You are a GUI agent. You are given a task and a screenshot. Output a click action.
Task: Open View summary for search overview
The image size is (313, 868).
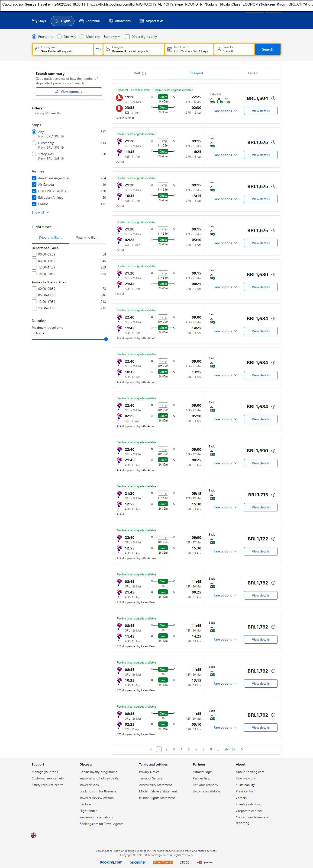(x=69, y=92)
